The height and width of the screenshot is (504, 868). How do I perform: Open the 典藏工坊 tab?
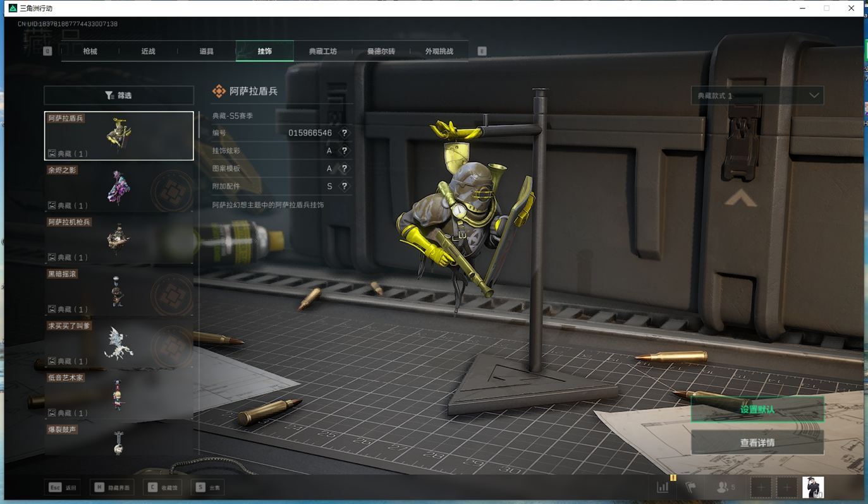click(322, 51)
